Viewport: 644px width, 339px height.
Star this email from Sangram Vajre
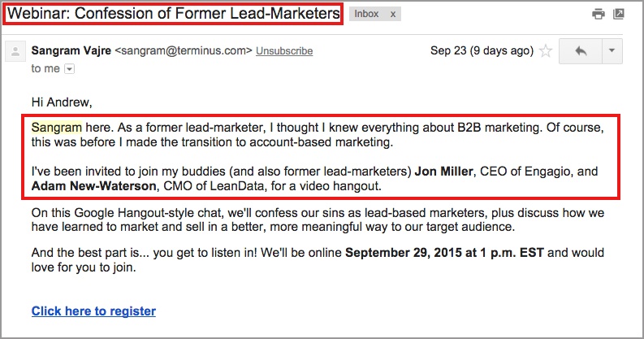(546, 50)
